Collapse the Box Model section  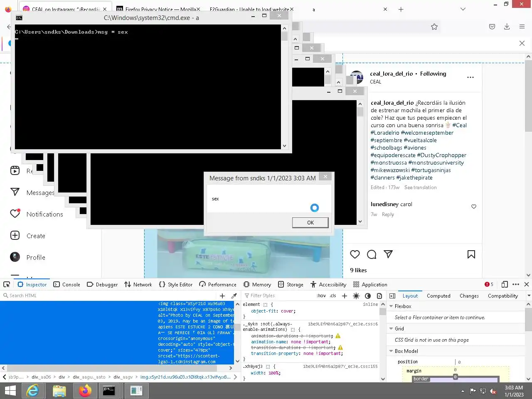391,351
